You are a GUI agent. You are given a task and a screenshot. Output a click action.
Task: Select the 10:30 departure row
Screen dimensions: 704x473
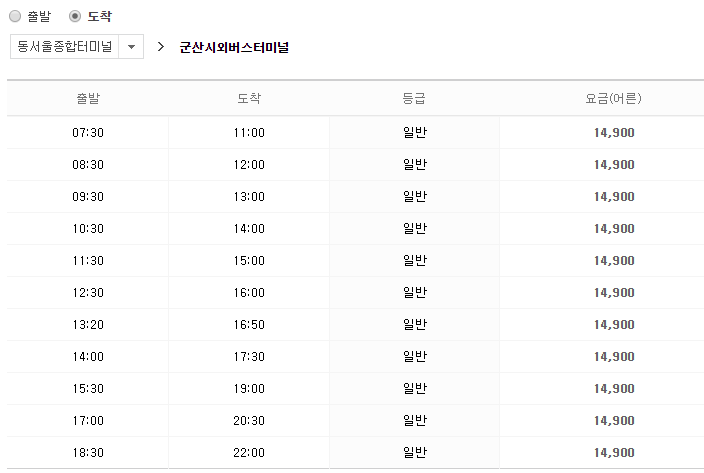(x=88, y=229)
